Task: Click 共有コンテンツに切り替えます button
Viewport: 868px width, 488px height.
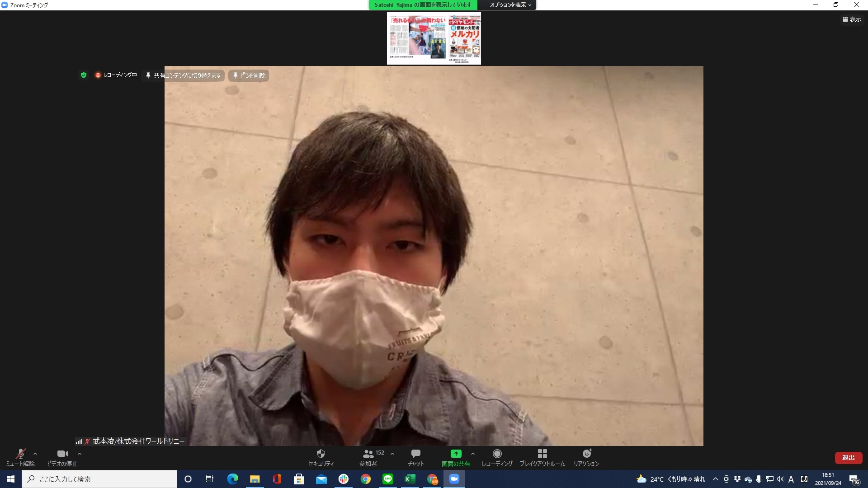Action: pos(183,75)
